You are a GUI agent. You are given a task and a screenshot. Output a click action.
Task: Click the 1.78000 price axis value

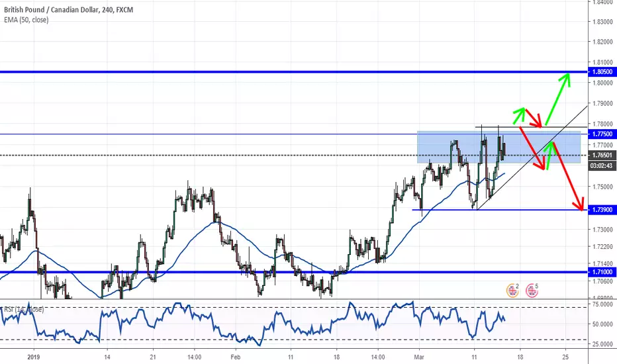(x=602, y=124)
